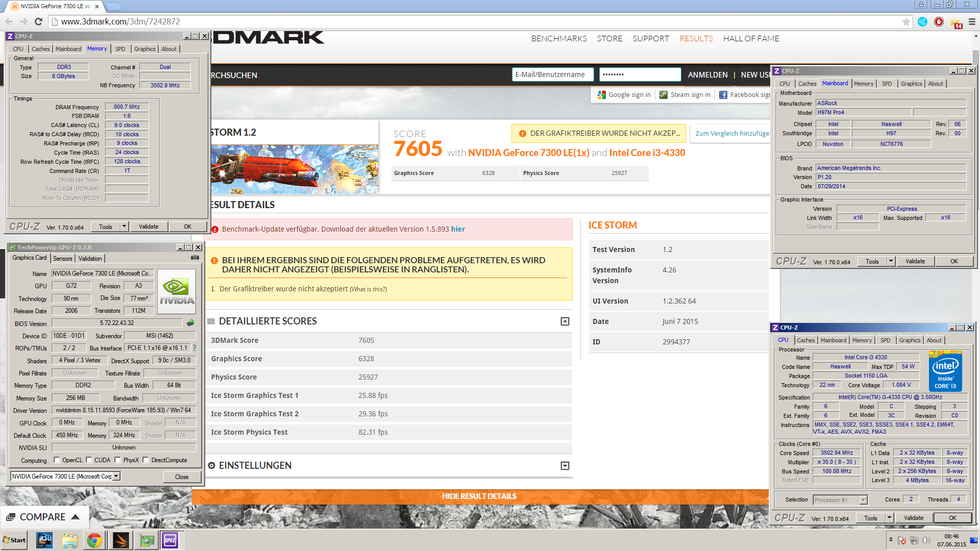Screen dimensions: 980x551
Task: Collapse Detaillierte Scores section
Action: pos(565,321)
